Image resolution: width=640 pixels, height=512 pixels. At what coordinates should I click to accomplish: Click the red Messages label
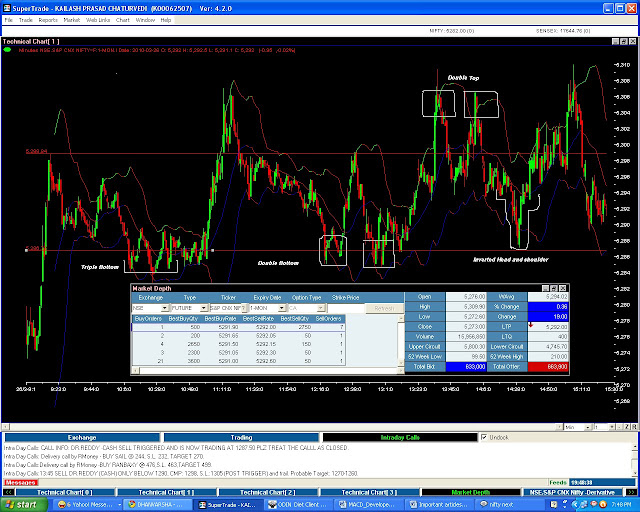click(21, 483)
